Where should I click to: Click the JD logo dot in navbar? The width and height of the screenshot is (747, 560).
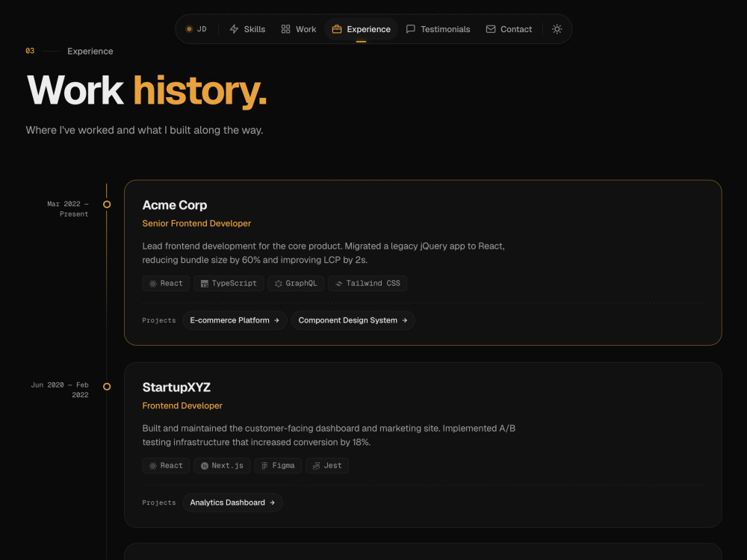coord(189,29)
